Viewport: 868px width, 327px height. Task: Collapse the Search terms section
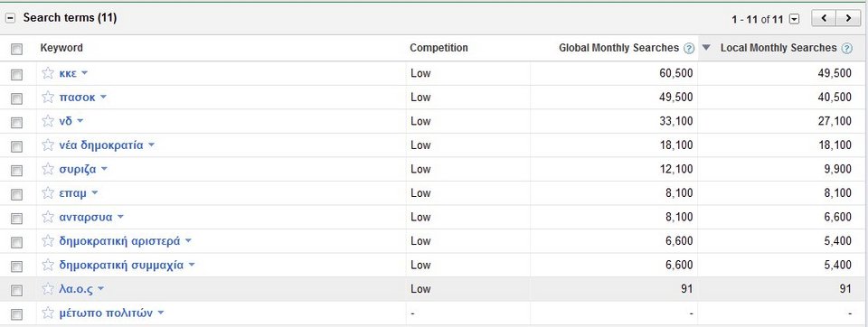click(10, 18)
